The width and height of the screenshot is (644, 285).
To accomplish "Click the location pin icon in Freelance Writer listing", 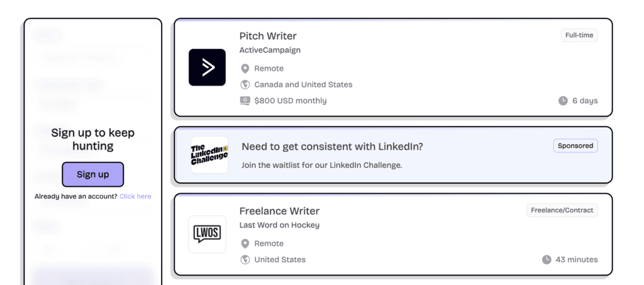I will tap(245, 243).
